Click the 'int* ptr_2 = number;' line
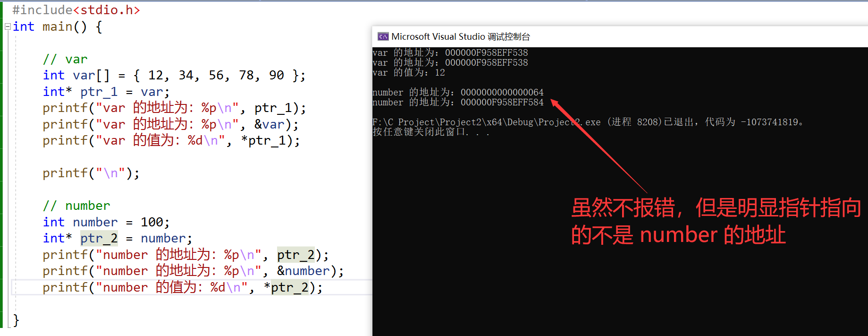 click(118, 238)
